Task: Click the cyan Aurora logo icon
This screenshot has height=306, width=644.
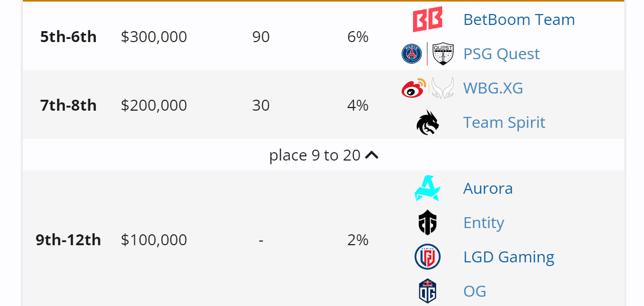Action: 427,188
